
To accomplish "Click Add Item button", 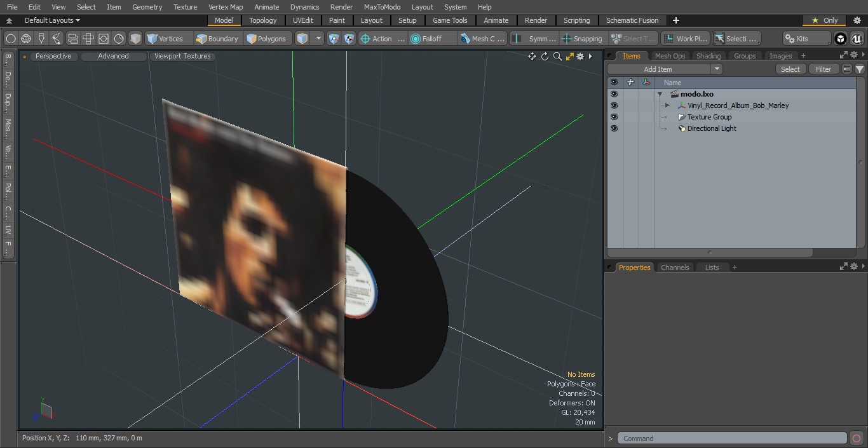I will (x=658, y=69).
